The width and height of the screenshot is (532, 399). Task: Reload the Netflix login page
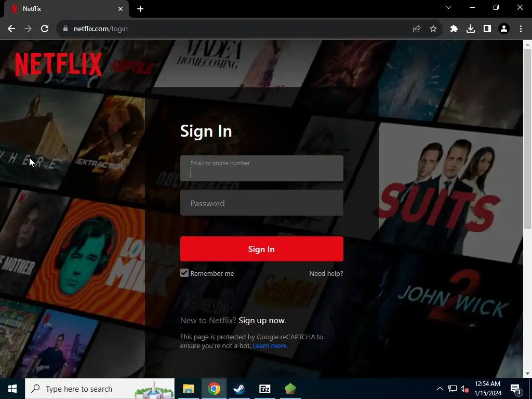click(x=45, y=29)
